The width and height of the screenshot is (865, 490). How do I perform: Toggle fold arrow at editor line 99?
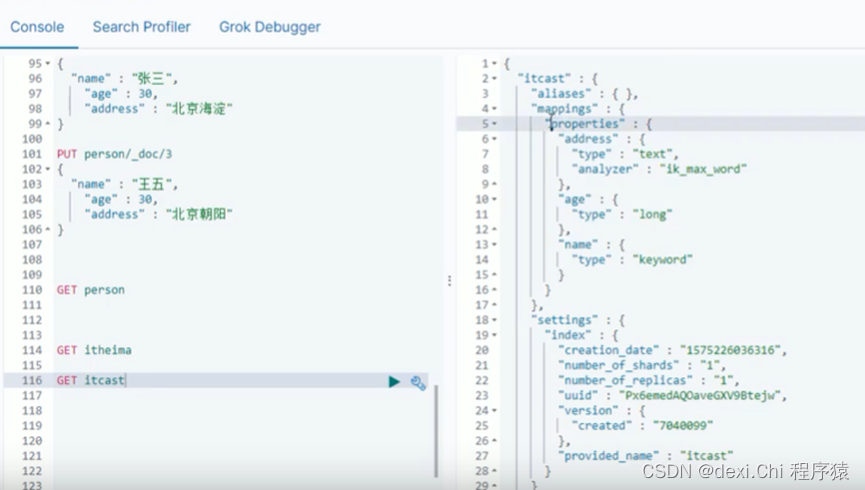point(48,124)
